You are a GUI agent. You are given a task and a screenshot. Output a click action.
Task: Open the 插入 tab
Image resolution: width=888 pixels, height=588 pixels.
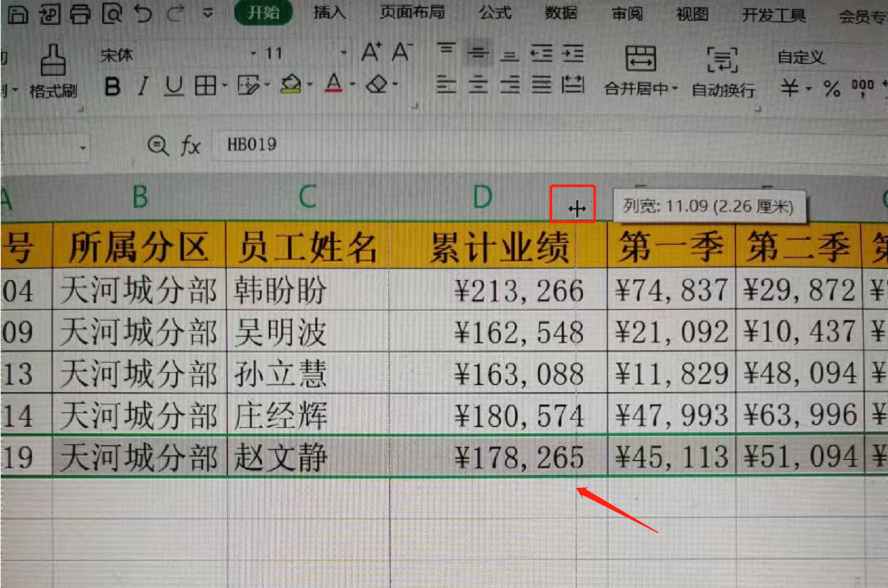coord(329,12)
